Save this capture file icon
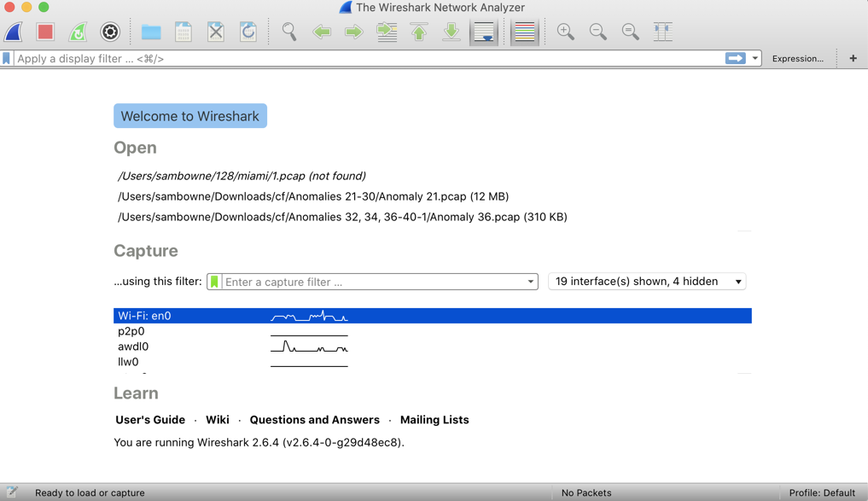Image resolution: width=868 pixels, height=501 pixels. (x=184, y=32)
